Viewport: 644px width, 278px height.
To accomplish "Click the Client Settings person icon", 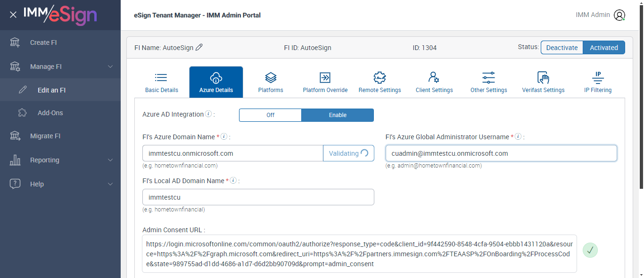I will tap(434, 77).
